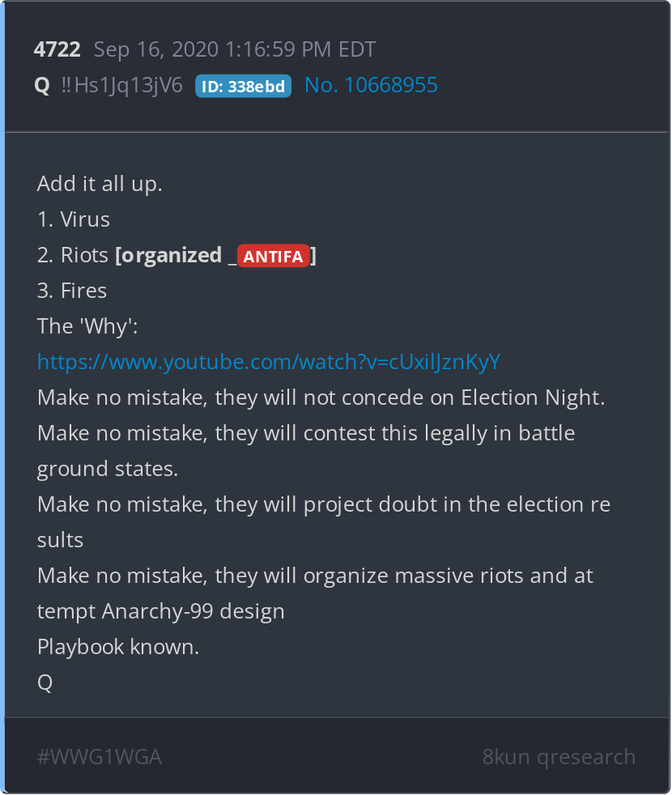Open the No. 10668955 post link
The width and height of the screenshot is (672, 795).
[371, 85]
